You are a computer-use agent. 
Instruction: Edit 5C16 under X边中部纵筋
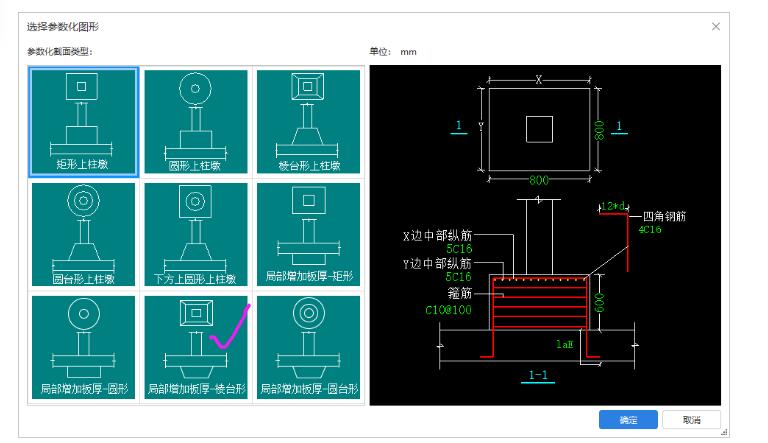pos(459,249)
